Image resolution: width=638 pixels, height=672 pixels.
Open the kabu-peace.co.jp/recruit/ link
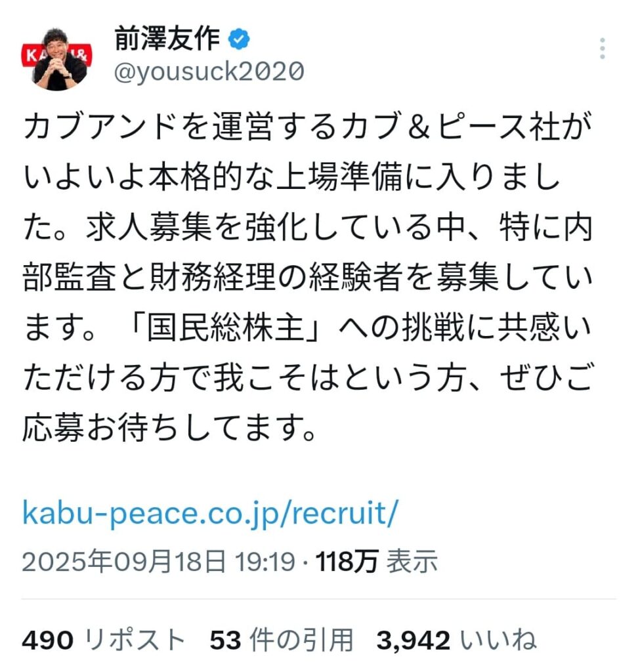click(210, 513)
